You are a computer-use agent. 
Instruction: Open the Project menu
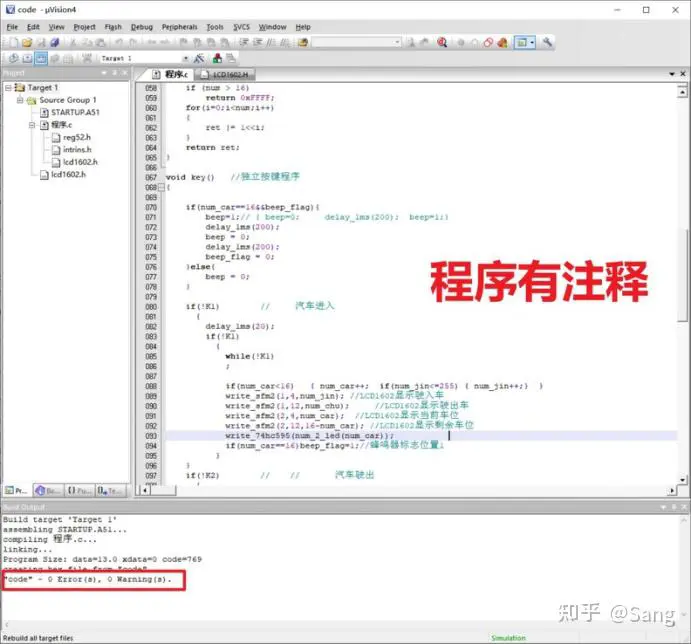(x=84, y=27)
